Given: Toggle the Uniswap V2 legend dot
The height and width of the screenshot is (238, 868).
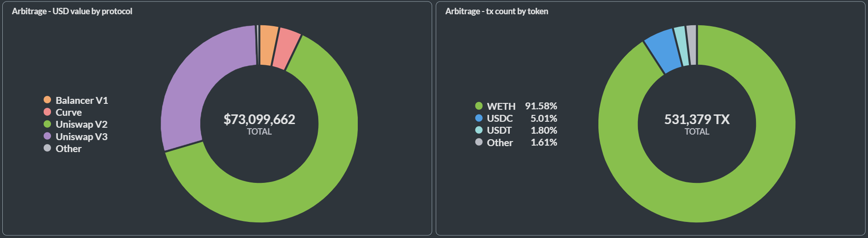Looking at the screenshot, I should [x=47, y=124].
